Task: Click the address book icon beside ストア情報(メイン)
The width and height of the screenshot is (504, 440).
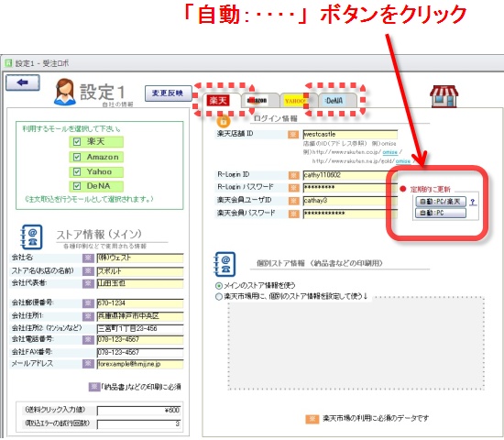Action: pos(31,236)
